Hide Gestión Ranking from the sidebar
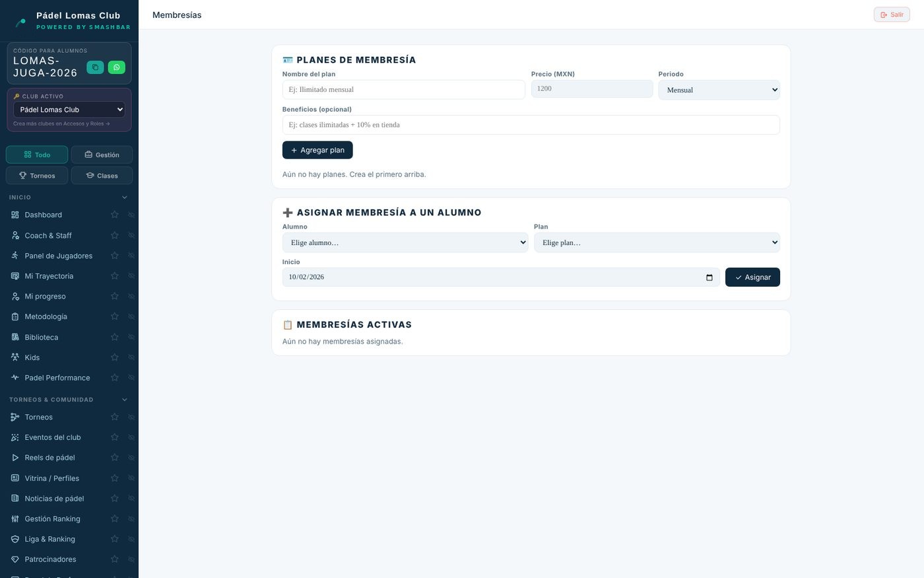 pos(131,519)
